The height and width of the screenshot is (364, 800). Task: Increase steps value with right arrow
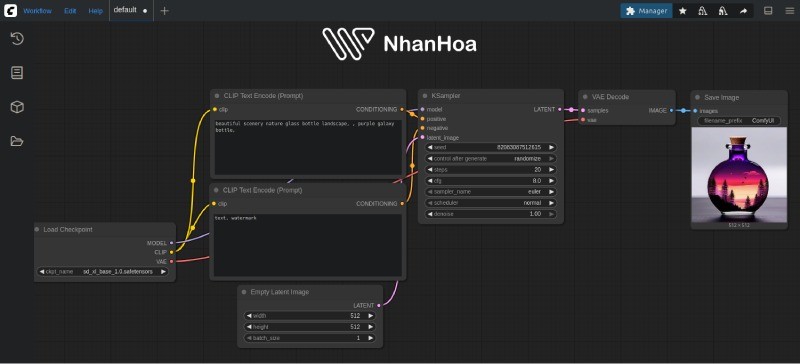(x=551, y=169)
